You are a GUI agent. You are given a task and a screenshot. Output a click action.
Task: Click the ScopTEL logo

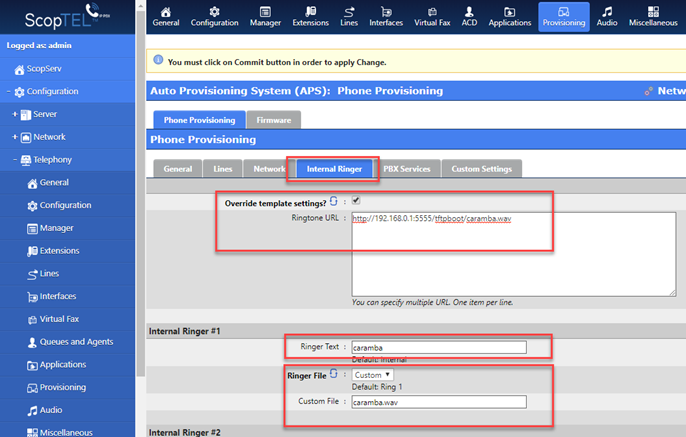click(67, 17)
